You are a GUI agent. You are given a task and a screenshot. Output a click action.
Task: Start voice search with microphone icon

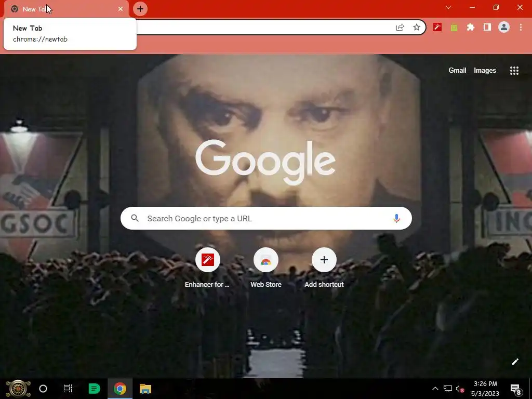click(396, 218)
